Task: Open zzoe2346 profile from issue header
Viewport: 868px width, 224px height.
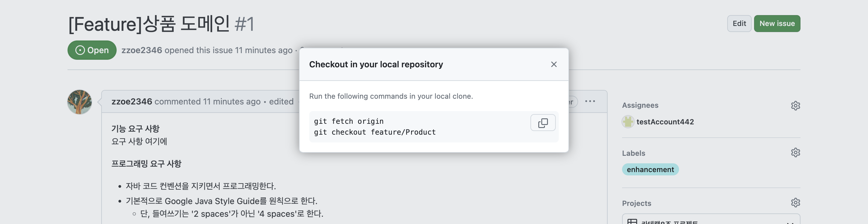Action: coord(142,50)
